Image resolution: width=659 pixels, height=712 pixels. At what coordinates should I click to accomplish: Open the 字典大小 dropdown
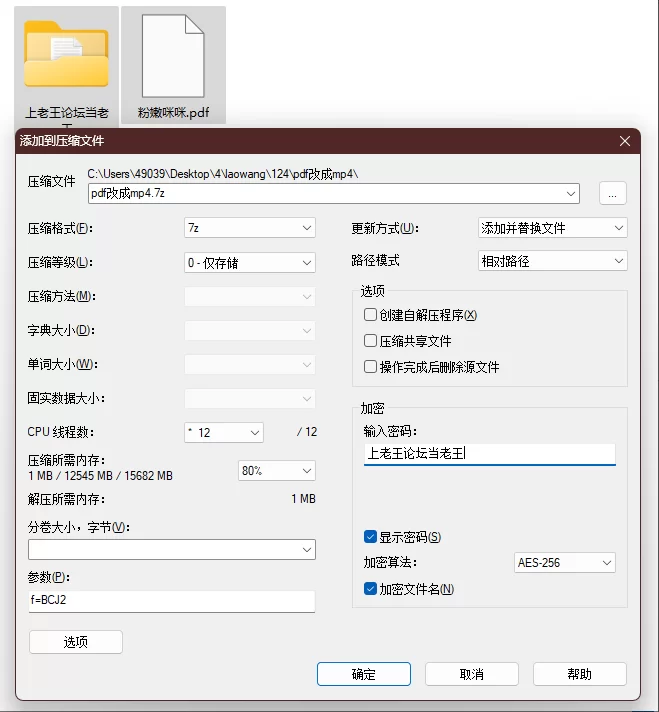click(x=250, y=331)
